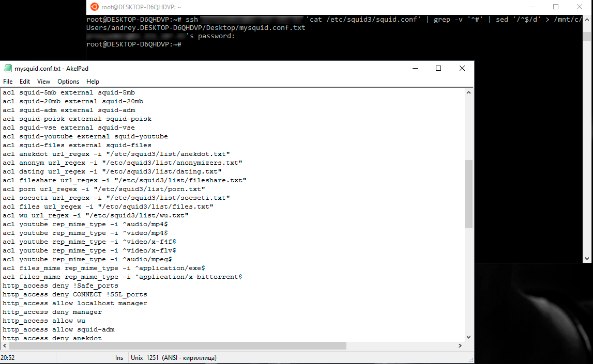Click the fileshare.txt url_regex line

tap(125, 181)
